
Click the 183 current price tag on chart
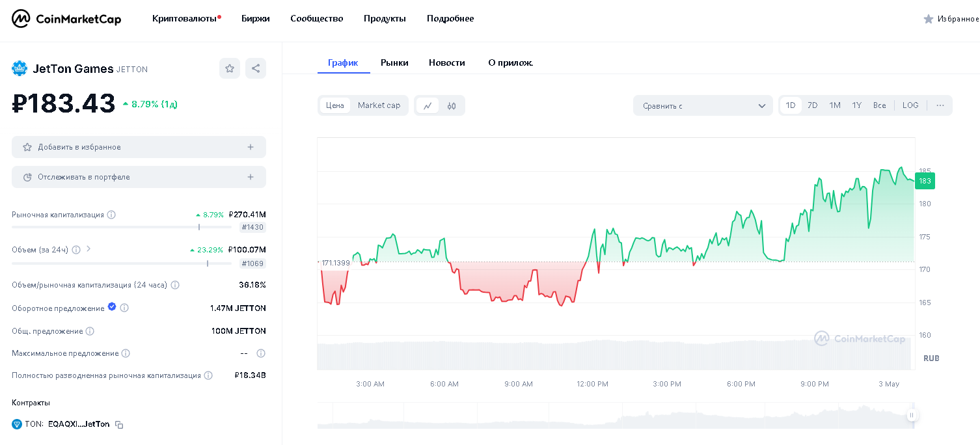925,181
